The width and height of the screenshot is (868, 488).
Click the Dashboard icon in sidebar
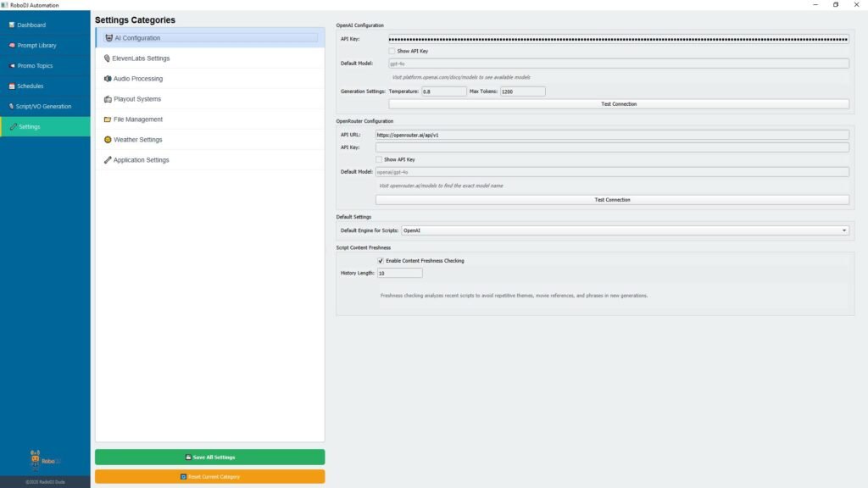pos(12,25)
